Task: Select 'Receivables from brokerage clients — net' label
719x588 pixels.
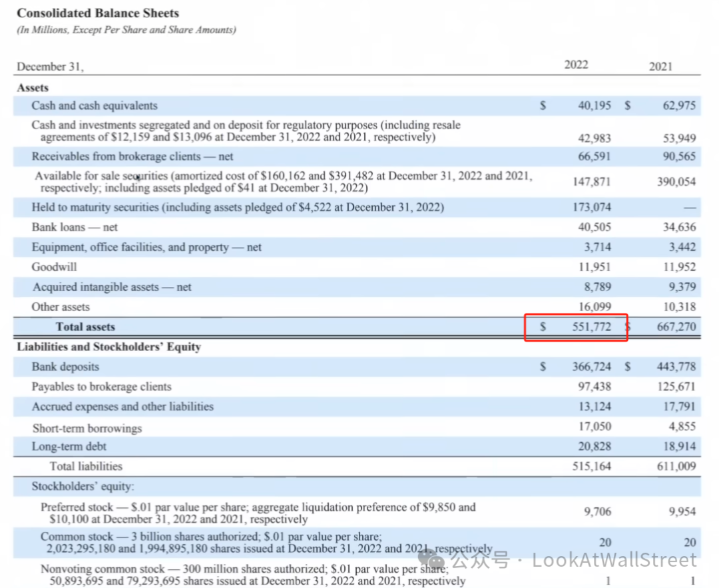Action: pos(132,156)
